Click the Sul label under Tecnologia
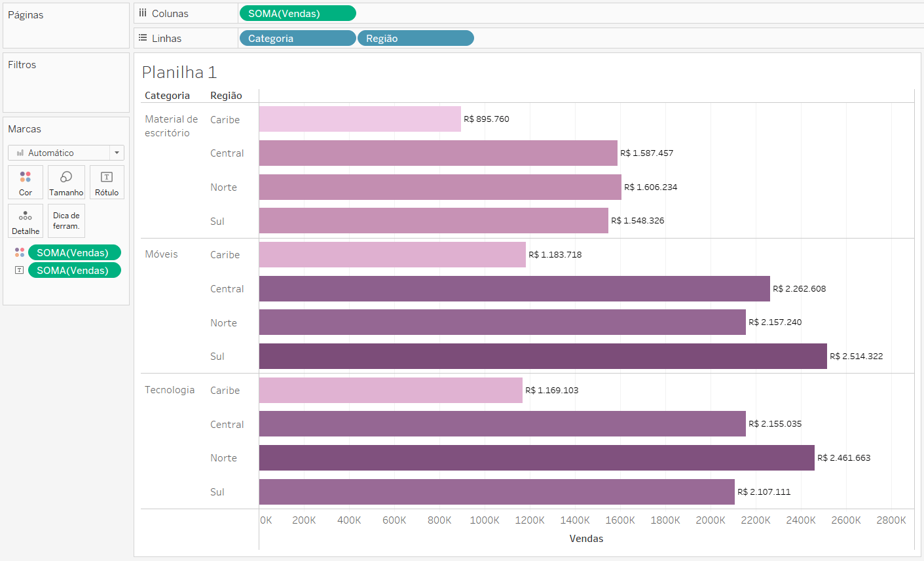 217,492
